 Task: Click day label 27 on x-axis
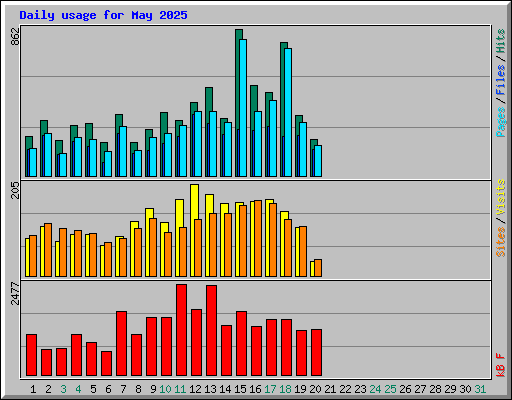click(x=420, y=389)
